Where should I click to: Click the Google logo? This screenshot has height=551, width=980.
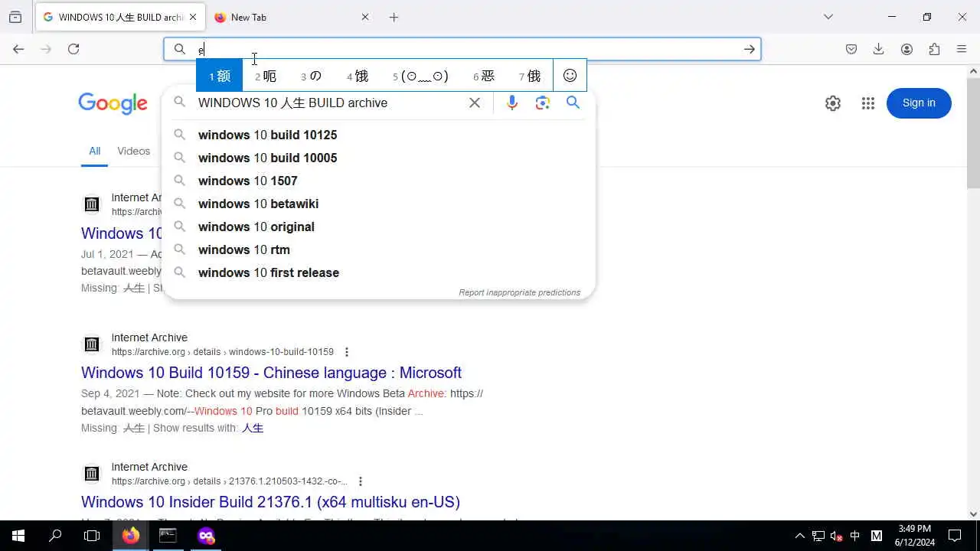tap(113, 103)
